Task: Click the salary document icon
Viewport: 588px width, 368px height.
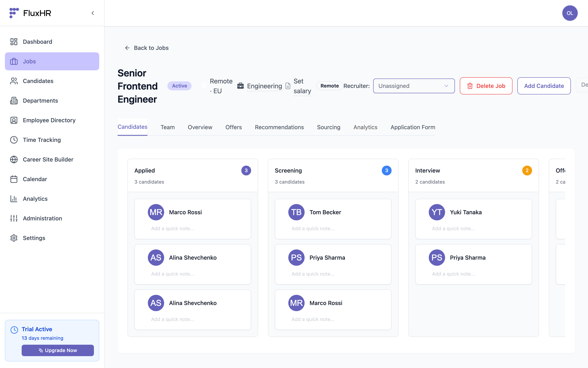Action: tap(288, 86)
